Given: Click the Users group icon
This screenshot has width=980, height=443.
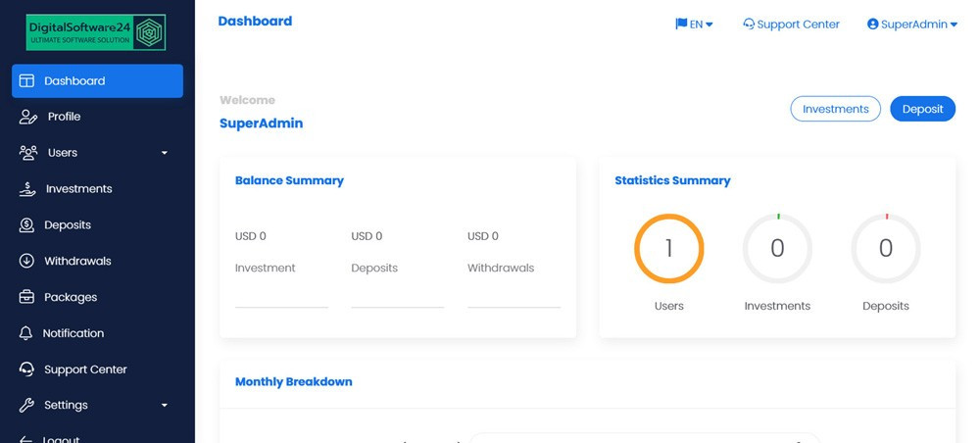Looking at the screenshot, I should point(28,153).
